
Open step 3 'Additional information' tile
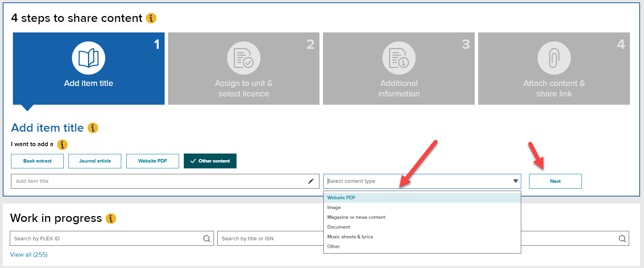coord(399,68)
